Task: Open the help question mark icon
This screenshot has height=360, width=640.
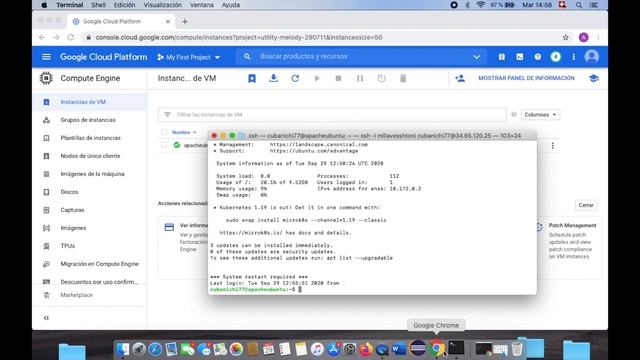Action: [538, 57]
